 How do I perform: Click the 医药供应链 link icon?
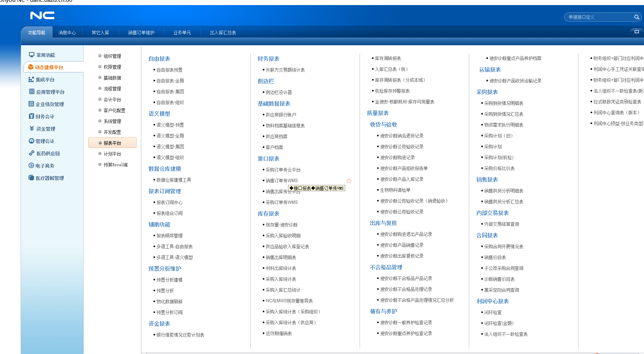point(31,153)
